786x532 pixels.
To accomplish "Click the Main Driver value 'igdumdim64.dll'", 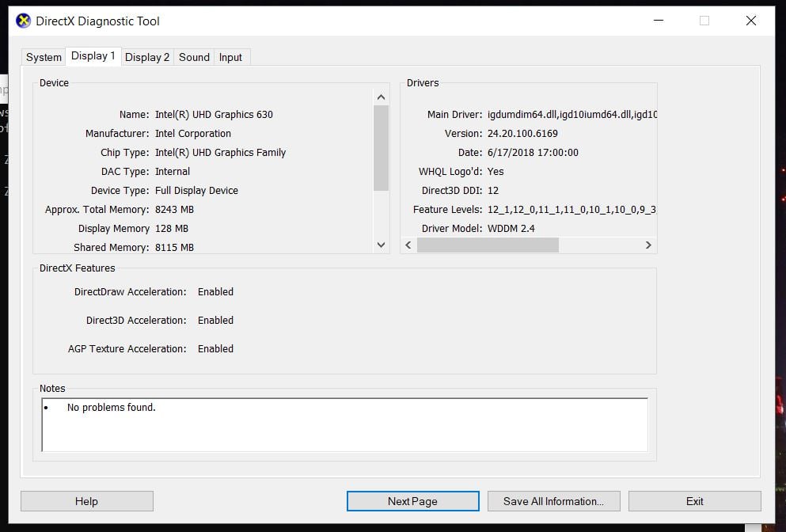I will pos(522,114).
